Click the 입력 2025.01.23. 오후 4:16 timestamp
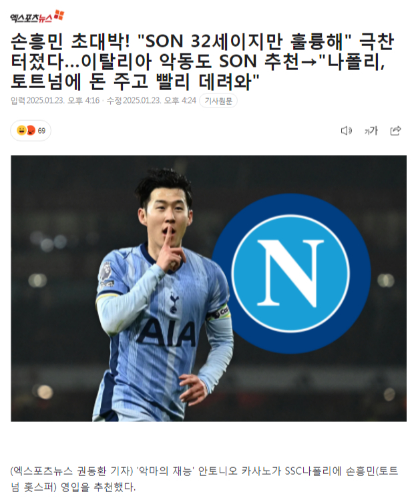The image size is (420, 504). 55,101
